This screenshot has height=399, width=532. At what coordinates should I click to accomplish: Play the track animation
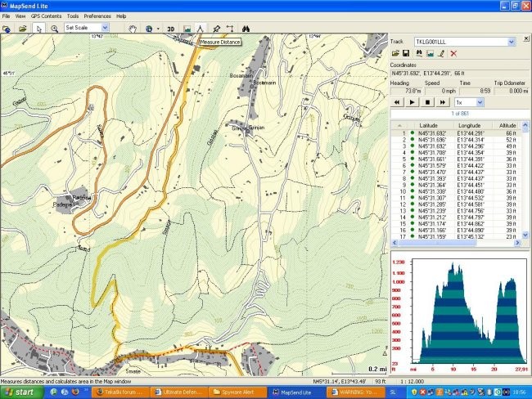point(413,102)
